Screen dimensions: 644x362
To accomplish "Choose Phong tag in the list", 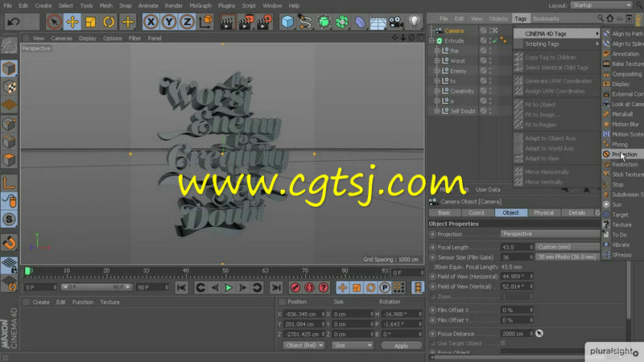I will (x=621, y=145).
